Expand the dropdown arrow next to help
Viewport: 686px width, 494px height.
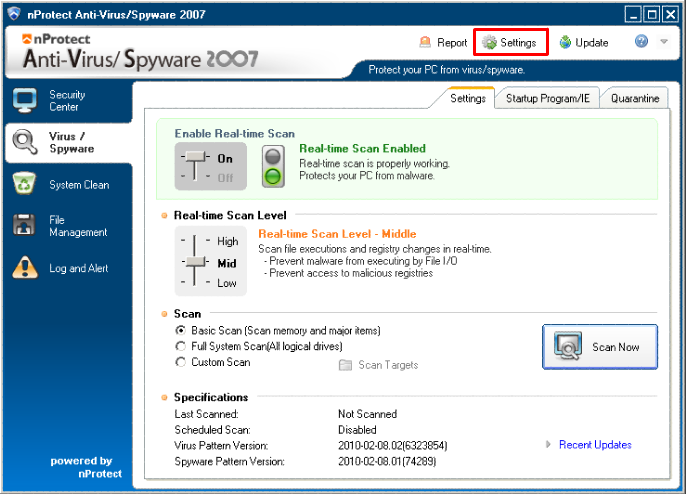[664, 42]
